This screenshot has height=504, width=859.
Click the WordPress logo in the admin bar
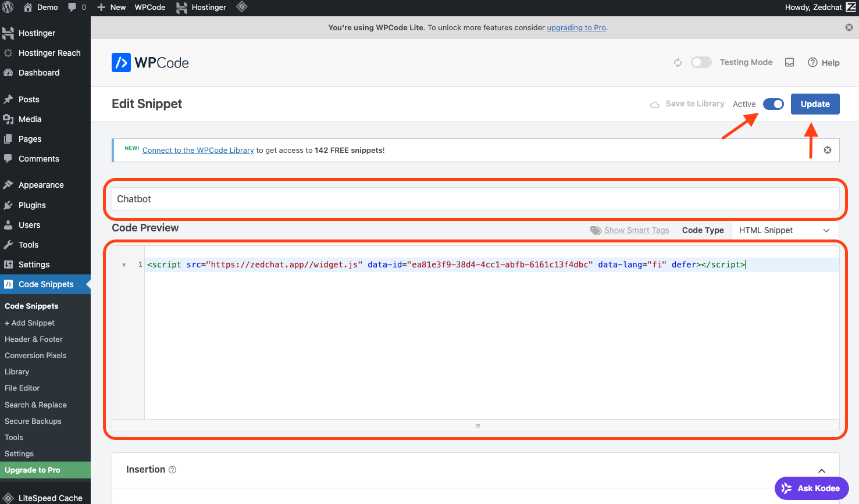coord(8,7)
